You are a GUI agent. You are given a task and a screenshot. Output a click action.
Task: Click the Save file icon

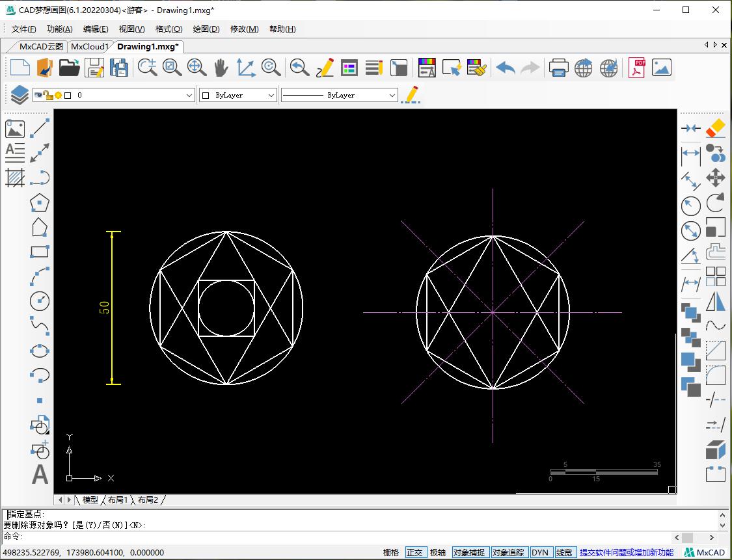95,68
